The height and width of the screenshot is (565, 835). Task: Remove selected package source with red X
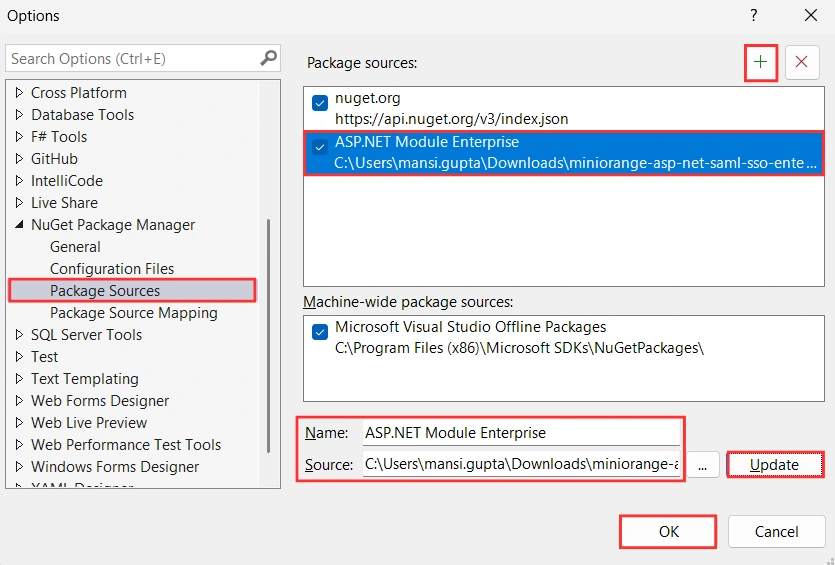click(x=801, y=62)
